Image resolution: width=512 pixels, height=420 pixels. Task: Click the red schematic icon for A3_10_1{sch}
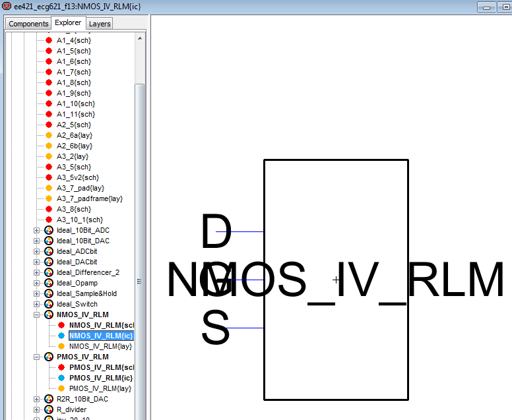coord(49,220)
